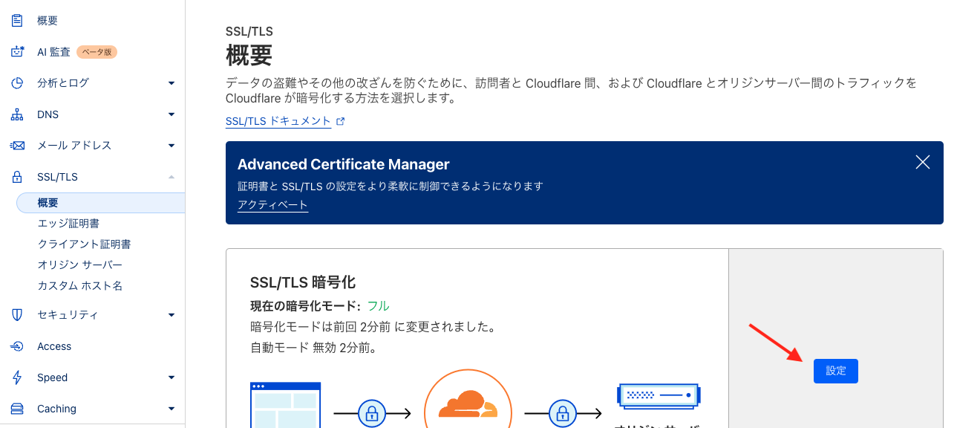Viewport: 980px width, 428px height.
Task: Open the エッジ証明書 submenu item
Action: (68, 223)
